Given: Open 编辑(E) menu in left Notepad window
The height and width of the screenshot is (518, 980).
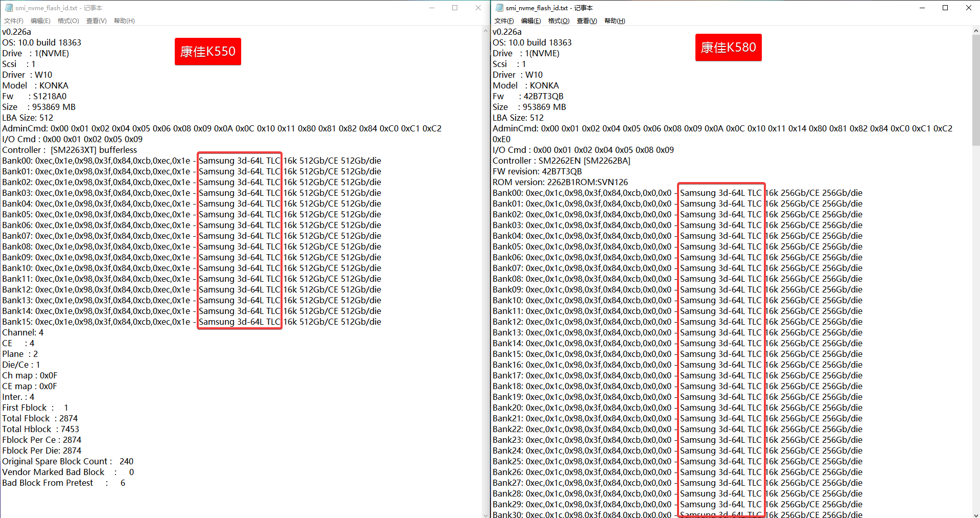Looking at the screenshot, I should pyautogui.click(x=40, y=21).
